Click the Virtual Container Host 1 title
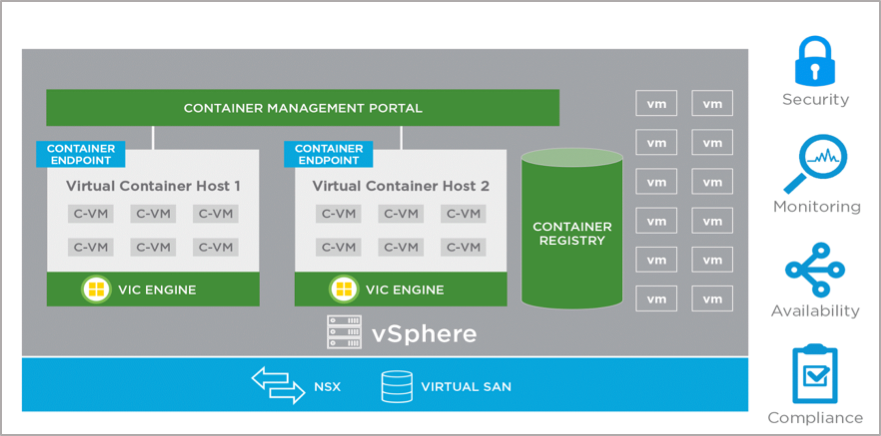881x436 pixels. 153,186
